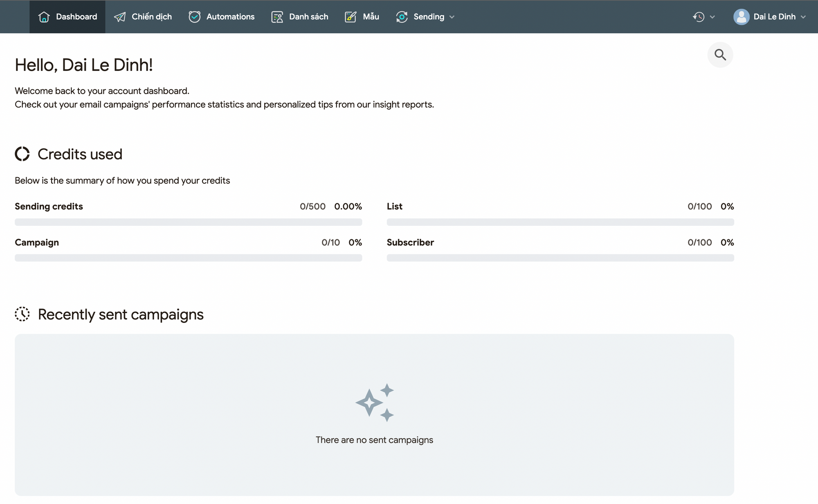
Task: Click the Subscriber usage progress bar
Action: pyautogui.click(x=560, y=258)
